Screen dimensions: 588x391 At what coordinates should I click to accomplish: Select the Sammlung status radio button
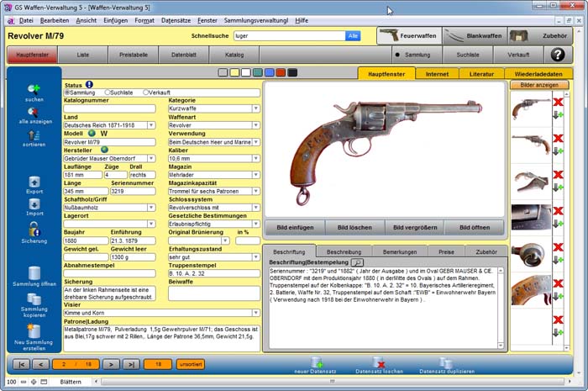[x=67, y=92]
